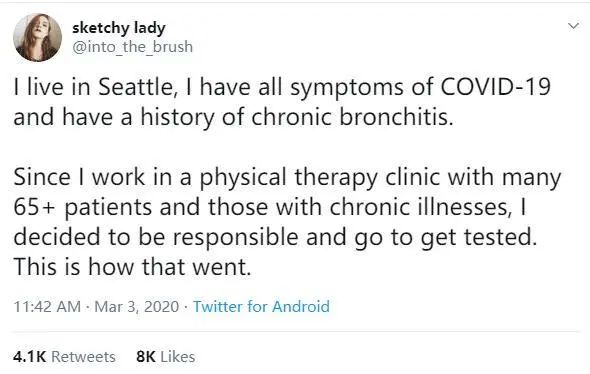This screenshot has width=590, height=374.
Task: Open the Twitter for Android link
Action: pyautogui.click(x=261, y=306)
